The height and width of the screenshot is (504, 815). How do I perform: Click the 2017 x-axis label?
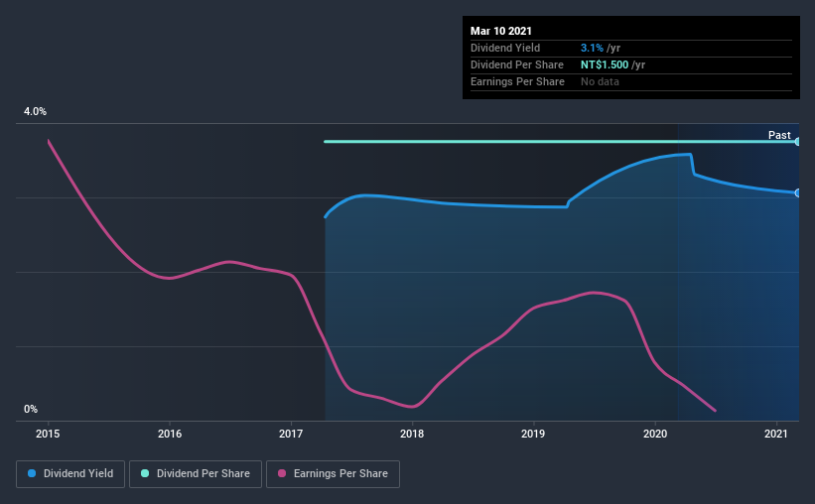(291, 434)
